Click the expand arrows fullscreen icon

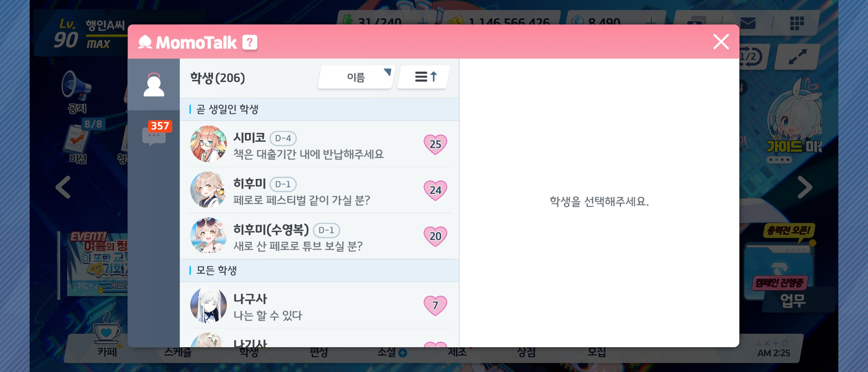[x=797, y=57]
